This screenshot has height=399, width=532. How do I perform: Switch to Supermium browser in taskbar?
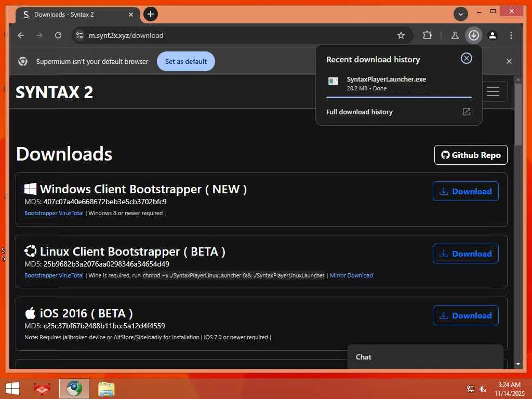[74, 389]
